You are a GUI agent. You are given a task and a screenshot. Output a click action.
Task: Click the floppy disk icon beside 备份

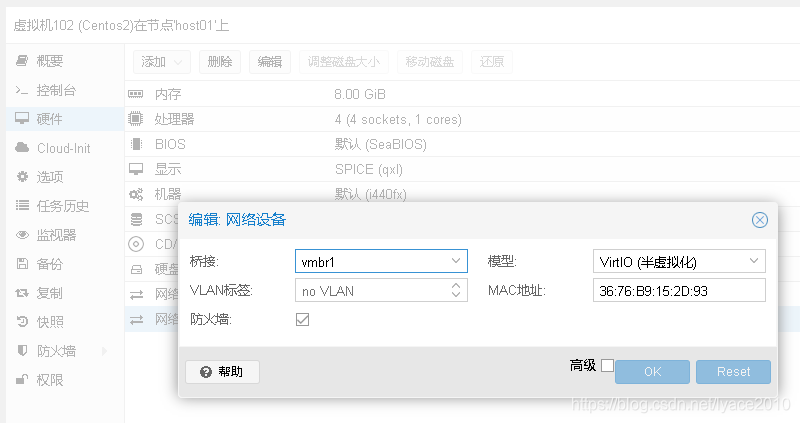[22, 264]
